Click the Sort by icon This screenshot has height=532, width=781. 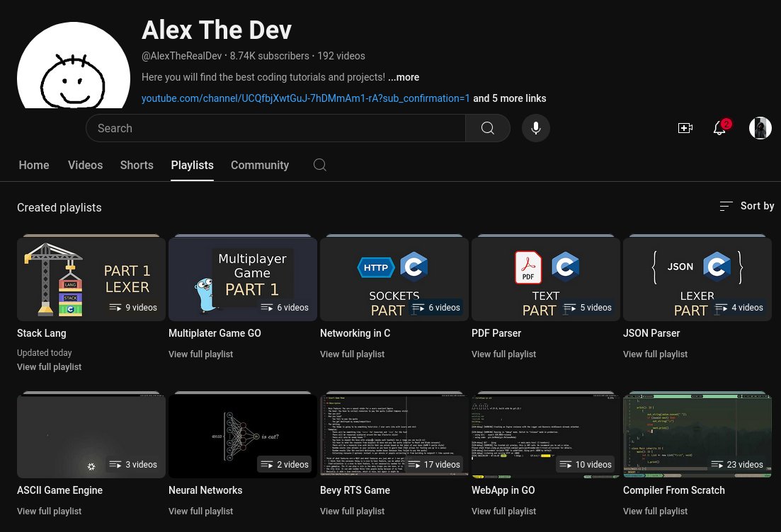point(726,206)
